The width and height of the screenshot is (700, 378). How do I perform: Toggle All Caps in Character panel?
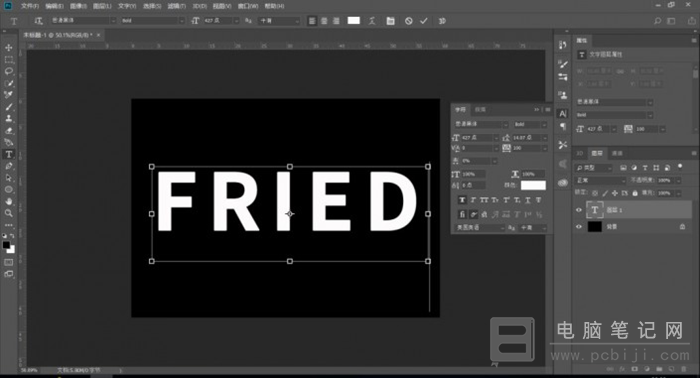[484, 200]
